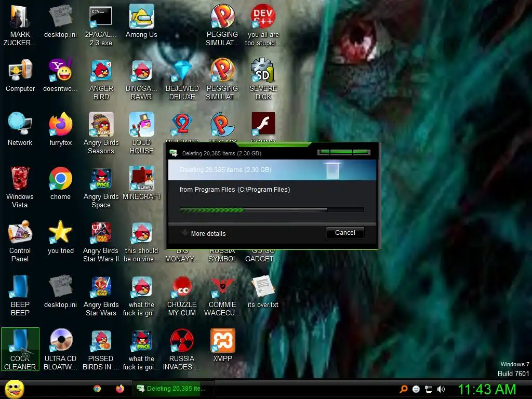Open the volume speaker tray icon
This screenshot has width=532, height=399.
tap(441, 389)
